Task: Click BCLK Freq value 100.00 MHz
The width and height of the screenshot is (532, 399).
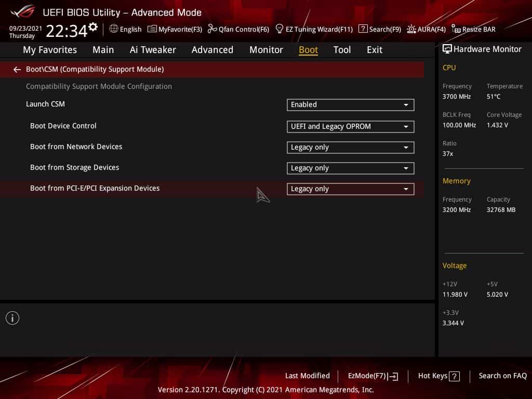Action: [459, 125]
